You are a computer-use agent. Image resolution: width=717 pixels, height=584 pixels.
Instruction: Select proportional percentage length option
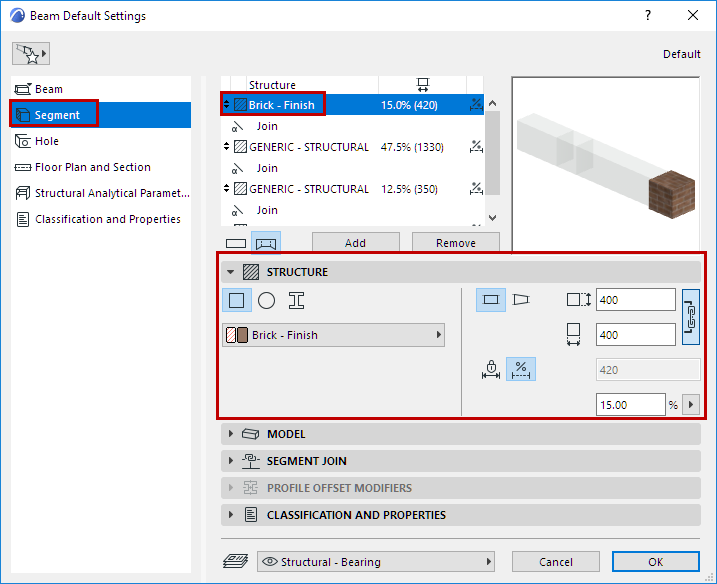(x=521, y=369)
